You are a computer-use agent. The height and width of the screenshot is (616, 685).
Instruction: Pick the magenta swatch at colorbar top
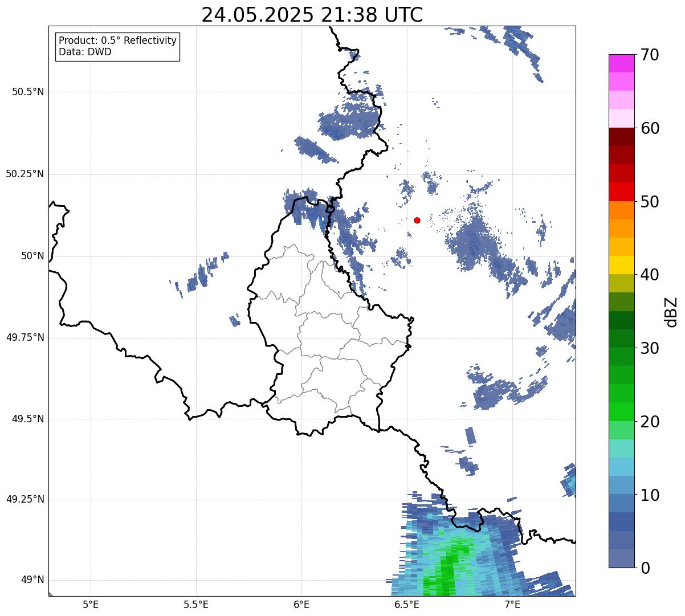click(x=621, y=63)
